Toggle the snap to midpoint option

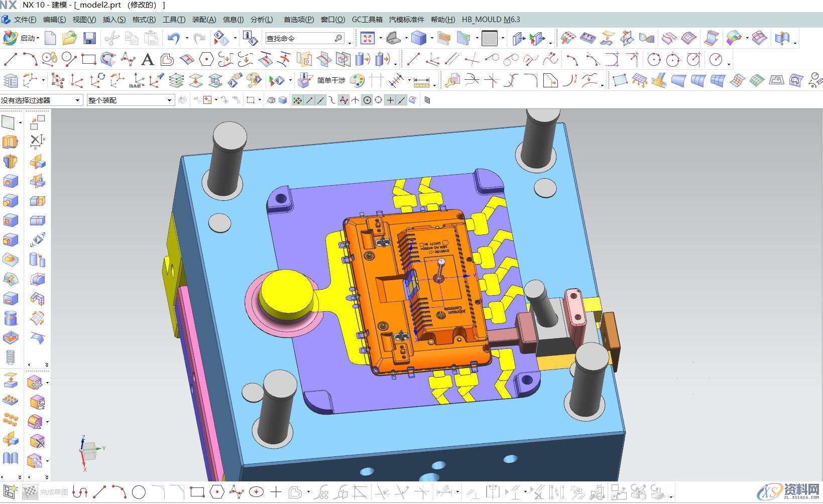[x=320, y=100]
